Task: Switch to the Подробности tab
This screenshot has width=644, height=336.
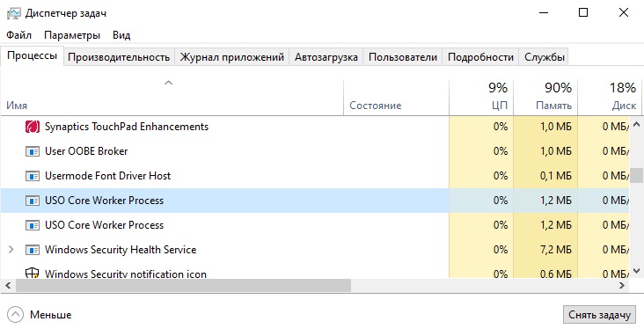Action: 480,57
